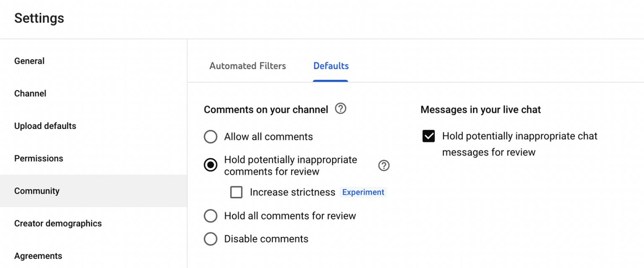The height and width of the screenshot is (268, 644).
Task: Uncheck holding inappropriate chat messages for review
Action: [x=428, y=136]
